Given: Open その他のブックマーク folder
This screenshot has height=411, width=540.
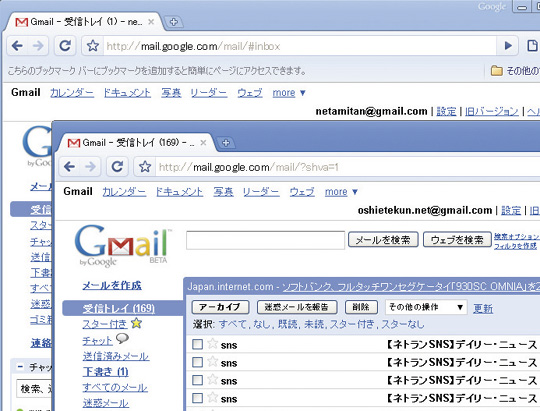Looking at the screenshot, I should tap(515, 71).
